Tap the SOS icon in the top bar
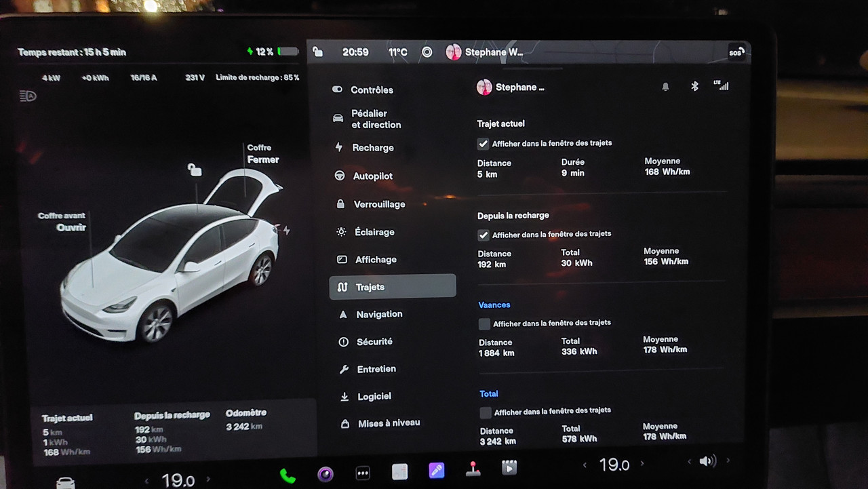The height and width of the screenshot is (489, 868). tap(736, 52)
